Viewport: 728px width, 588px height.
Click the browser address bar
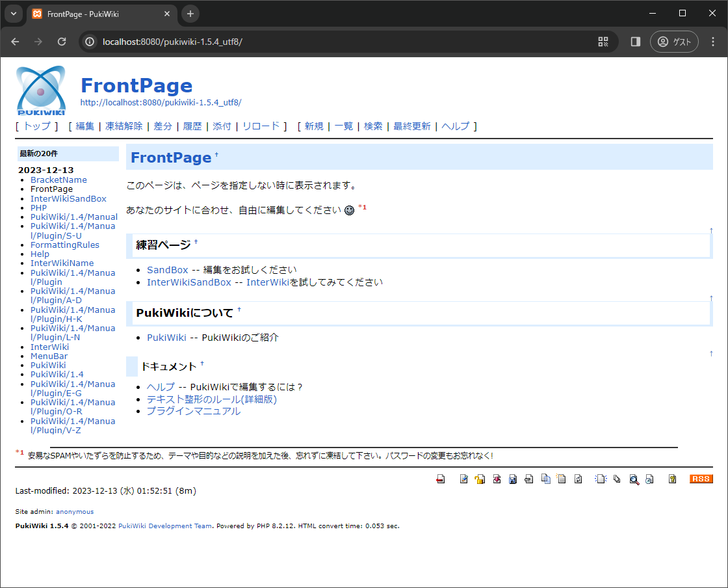tap(260, 41)
